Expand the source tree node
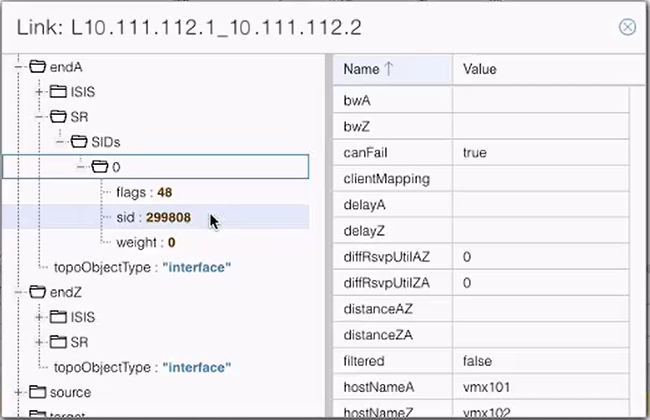 pyautogui.click(x=19, y=392)
